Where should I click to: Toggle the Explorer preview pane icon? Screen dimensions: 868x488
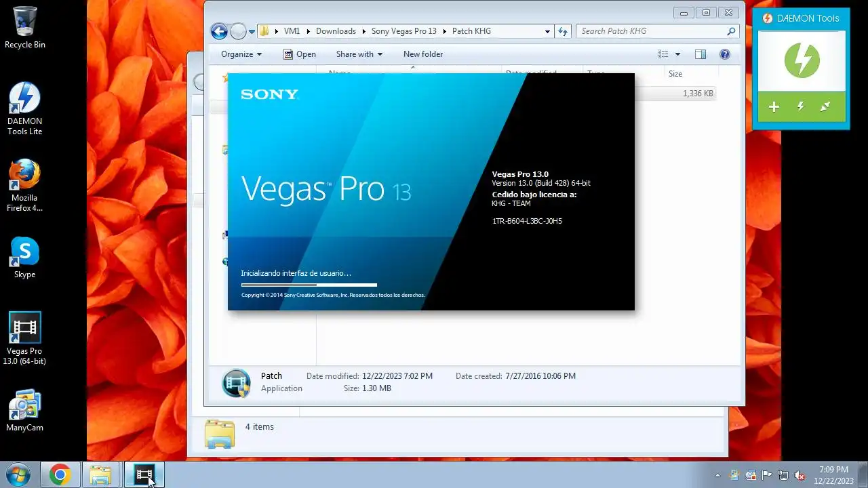pyautogui.click(x=701, y=54)
